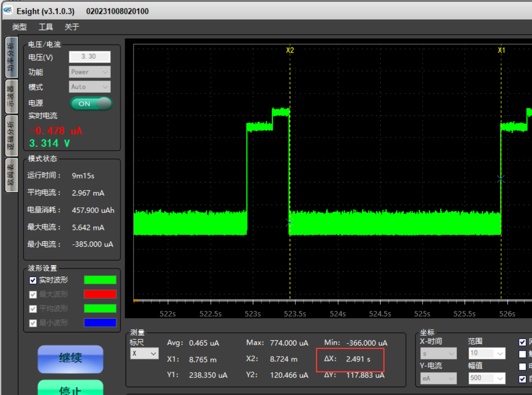532x395 pixels.
Task: Click the X1 value 8.765 m
Action: 203,360
